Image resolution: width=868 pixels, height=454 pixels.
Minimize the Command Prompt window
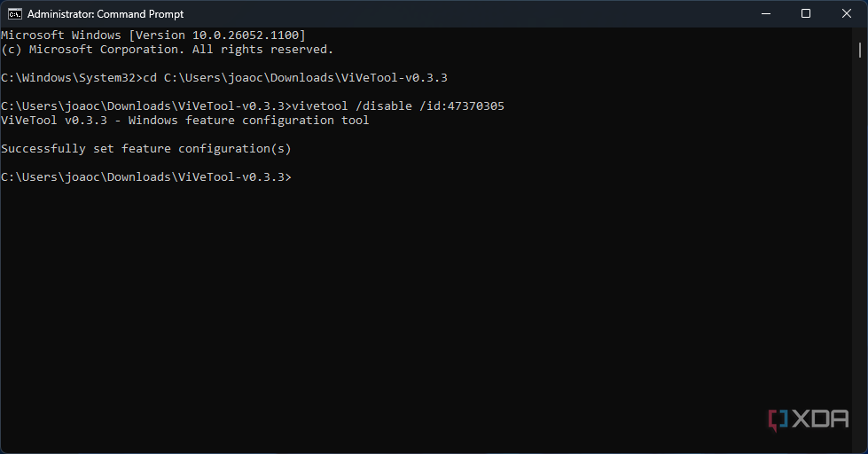pyautogui.click(x=766, y=14)
